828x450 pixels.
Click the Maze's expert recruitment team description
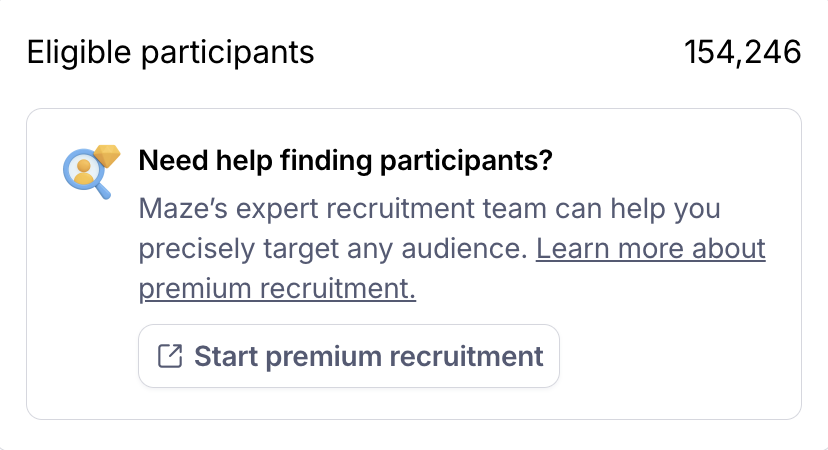point(430,210)
